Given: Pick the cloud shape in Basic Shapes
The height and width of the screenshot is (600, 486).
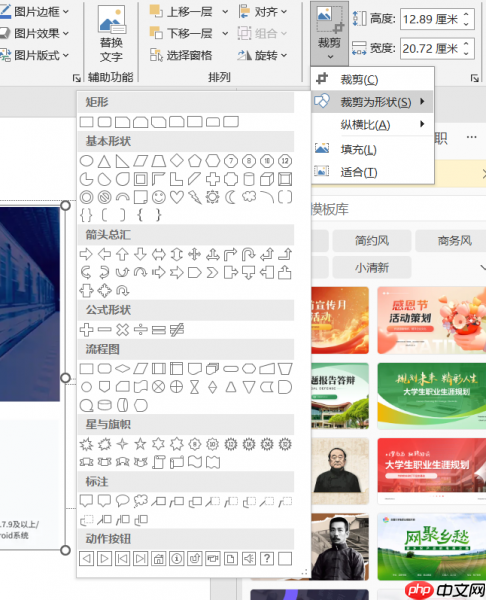Looking at the screenshot, I should [x=249, y=197].
